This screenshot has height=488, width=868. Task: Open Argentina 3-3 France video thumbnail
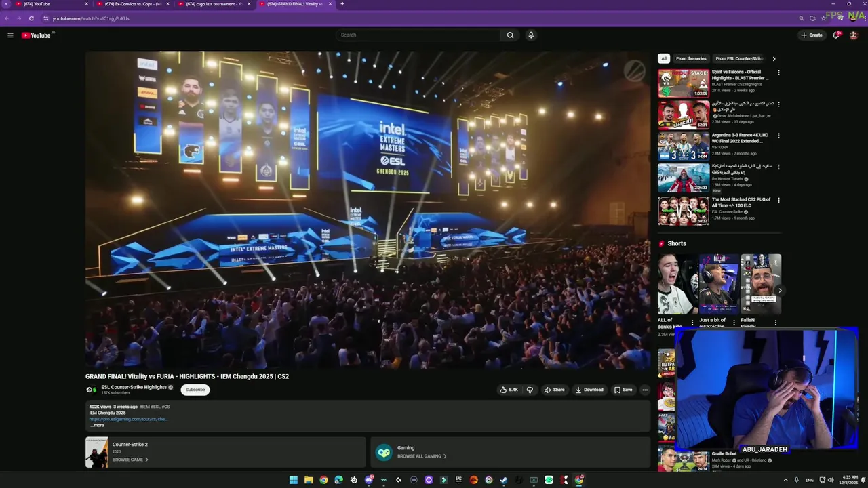684,146
